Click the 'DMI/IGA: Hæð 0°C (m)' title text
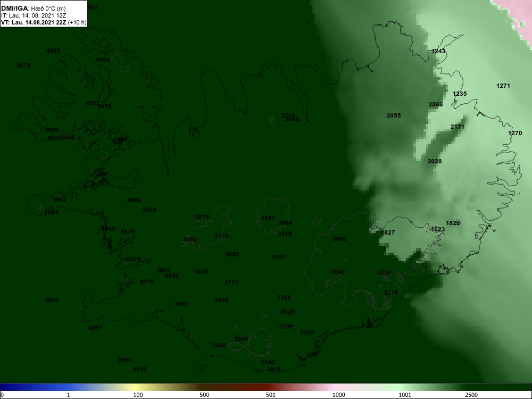Image resolution: width=532 pixels, height=399 pixels. tap(33, 9)
